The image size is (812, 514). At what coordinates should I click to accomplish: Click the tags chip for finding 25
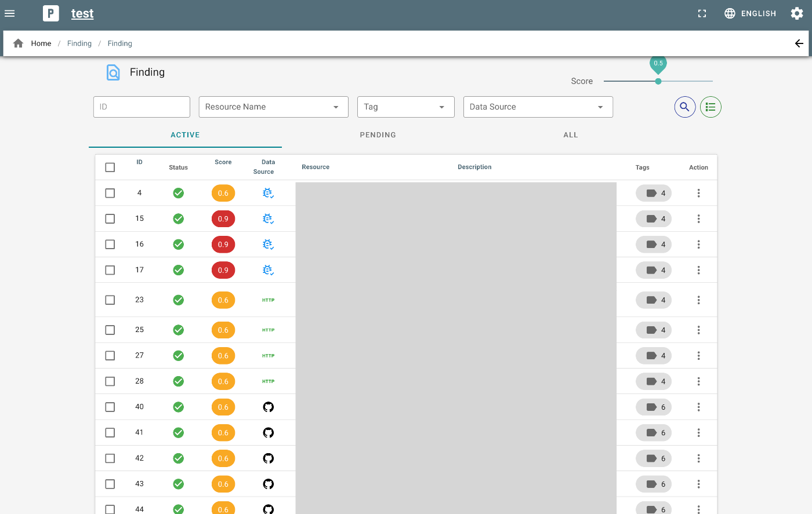(x=654, y=330)
